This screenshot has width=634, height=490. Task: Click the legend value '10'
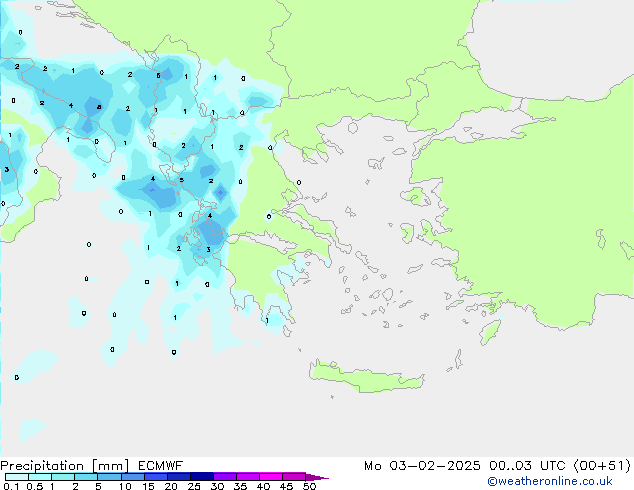click(x=125, y=486)
